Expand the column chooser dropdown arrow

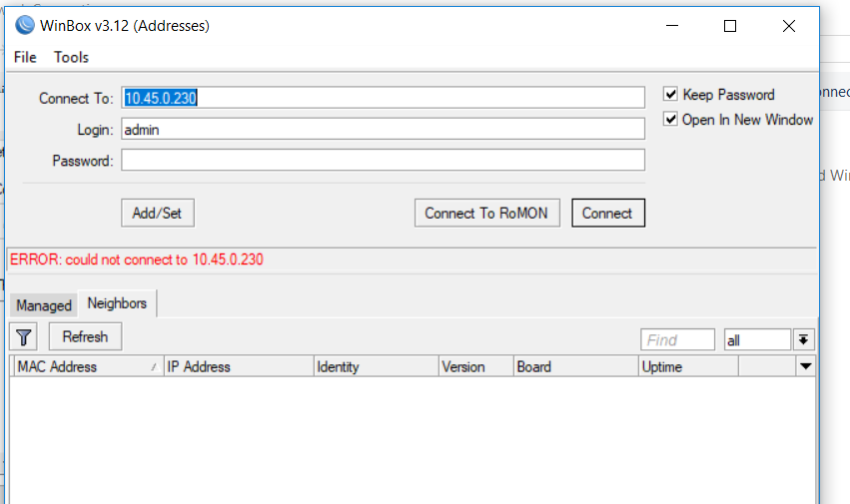click(805, 366)
